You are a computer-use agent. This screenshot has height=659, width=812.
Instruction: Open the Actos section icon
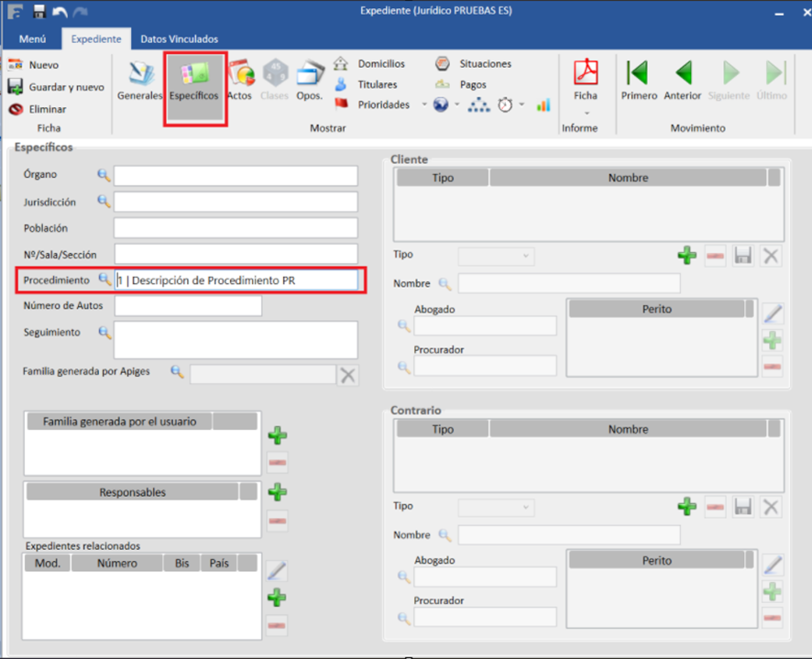click(x=240, y=80)
